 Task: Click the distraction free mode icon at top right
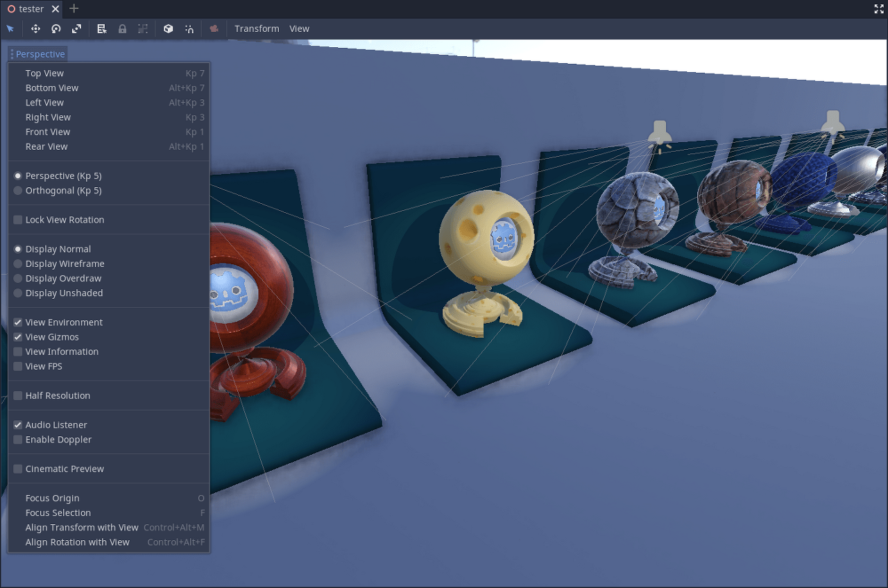tap(879, 9)
